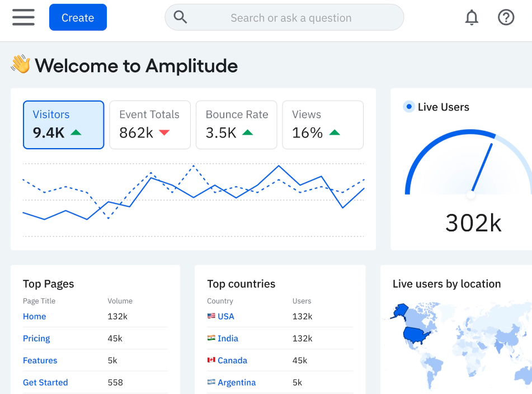
Task: Click the blue Create button
Action: click(x=78, y=17)
